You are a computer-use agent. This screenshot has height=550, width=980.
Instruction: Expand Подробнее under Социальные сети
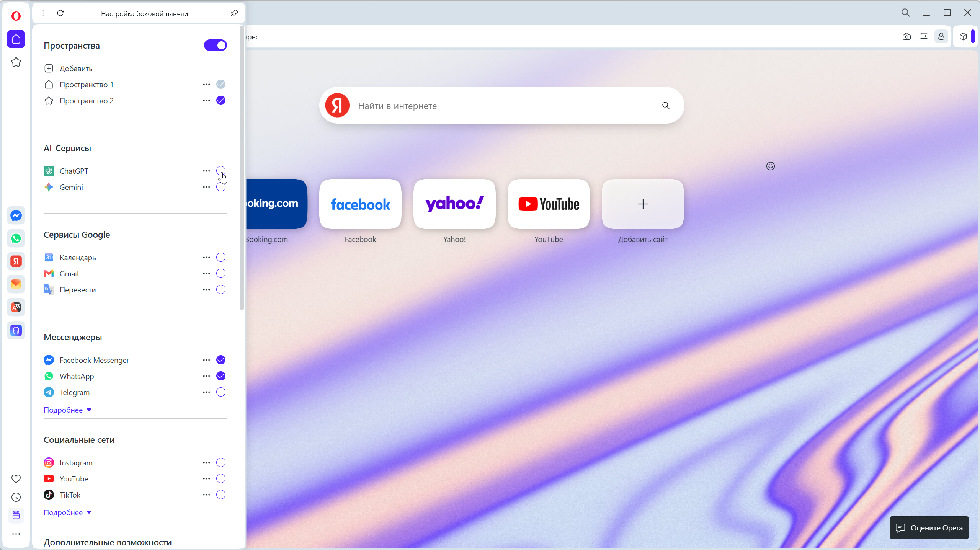pos(68,512)
